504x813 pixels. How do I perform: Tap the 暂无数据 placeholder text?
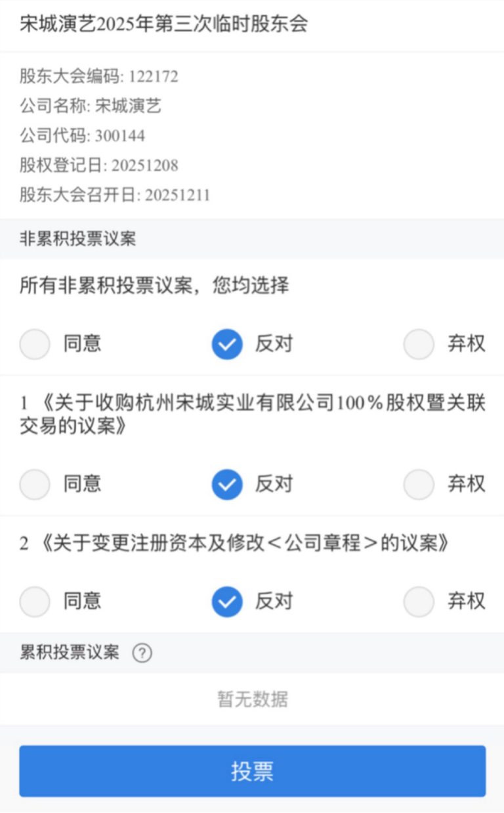(x=252, y=699)
